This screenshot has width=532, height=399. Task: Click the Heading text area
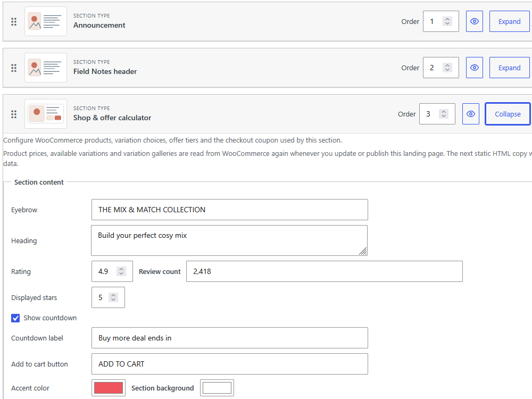pos(229,240)
